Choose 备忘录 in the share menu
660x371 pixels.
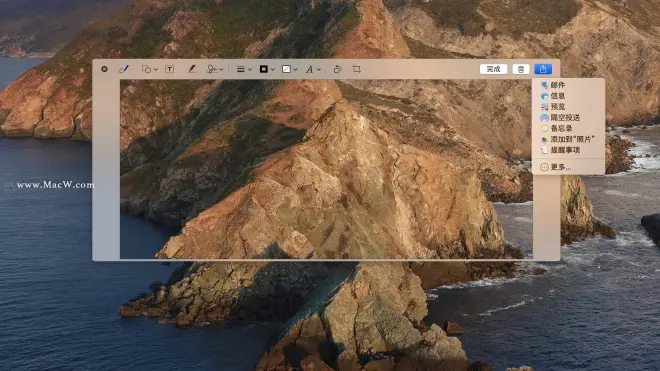pos(568,128)
